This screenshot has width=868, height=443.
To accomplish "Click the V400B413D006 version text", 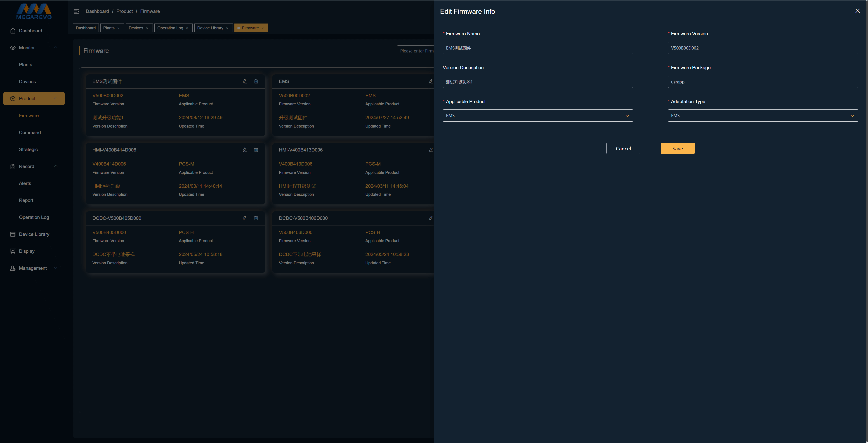I will pos(295,164).
